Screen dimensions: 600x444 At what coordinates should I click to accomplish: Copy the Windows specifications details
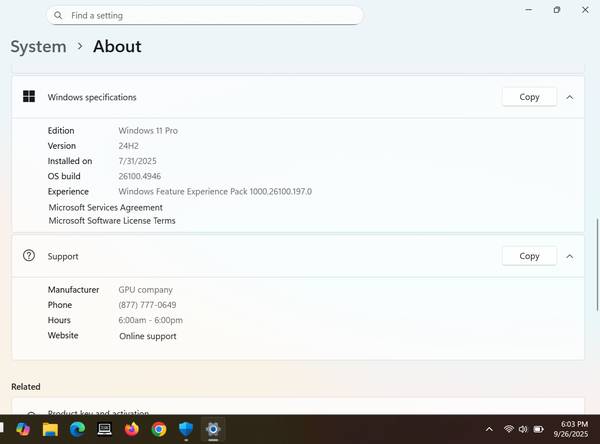pyautogui.click(x=529, y=97)
